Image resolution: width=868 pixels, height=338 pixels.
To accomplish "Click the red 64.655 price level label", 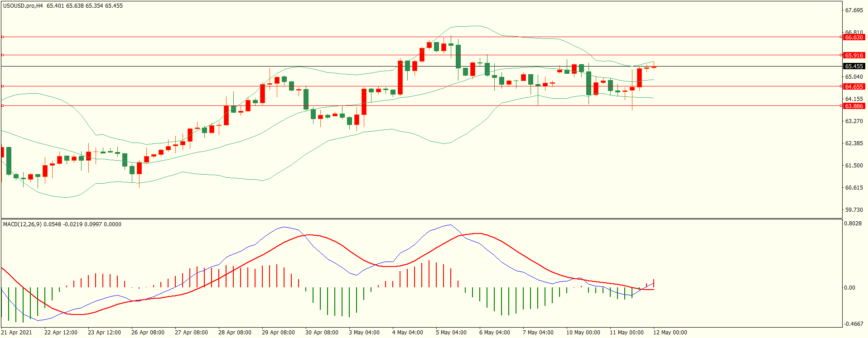I will click(854, 86).
